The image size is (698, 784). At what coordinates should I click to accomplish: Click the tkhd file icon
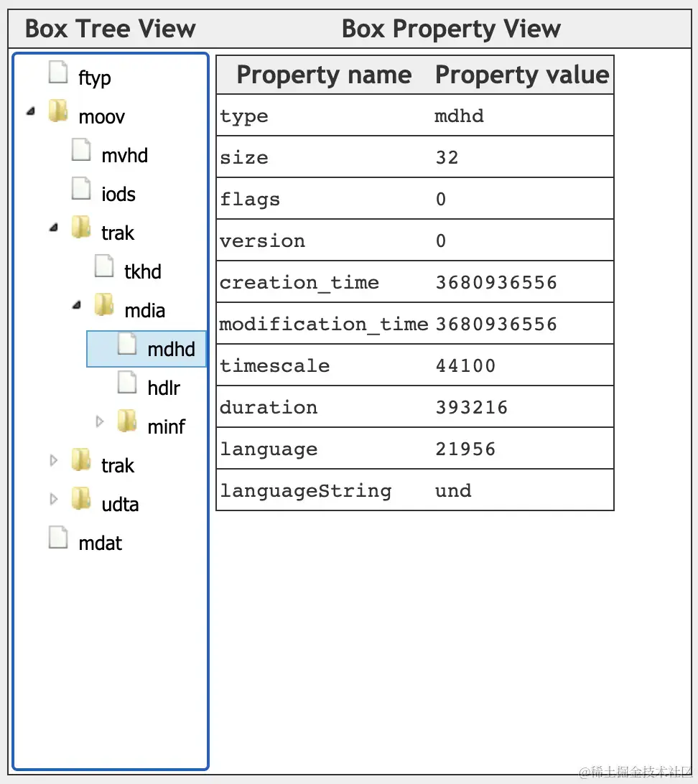[x=104, y=266]
